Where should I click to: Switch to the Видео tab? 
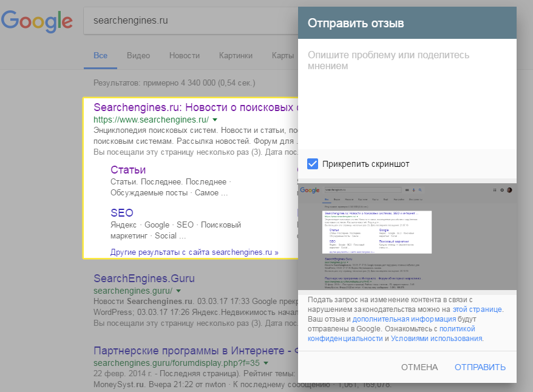[x=138, y=56]
